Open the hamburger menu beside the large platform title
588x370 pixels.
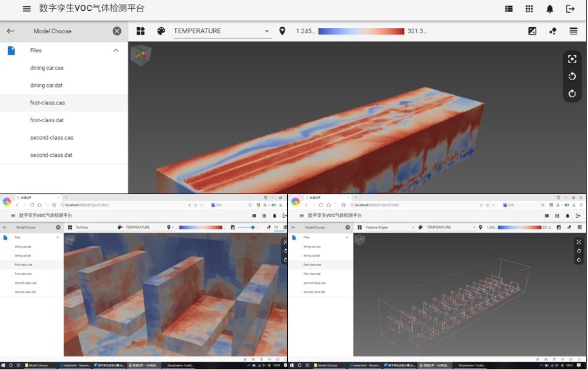coord(26,9)
